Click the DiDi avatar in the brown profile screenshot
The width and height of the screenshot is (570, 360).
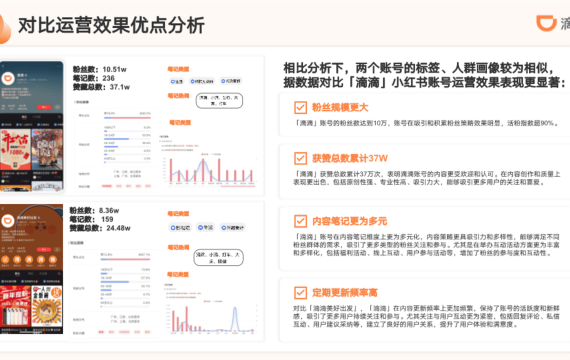[x=8, y=221]
